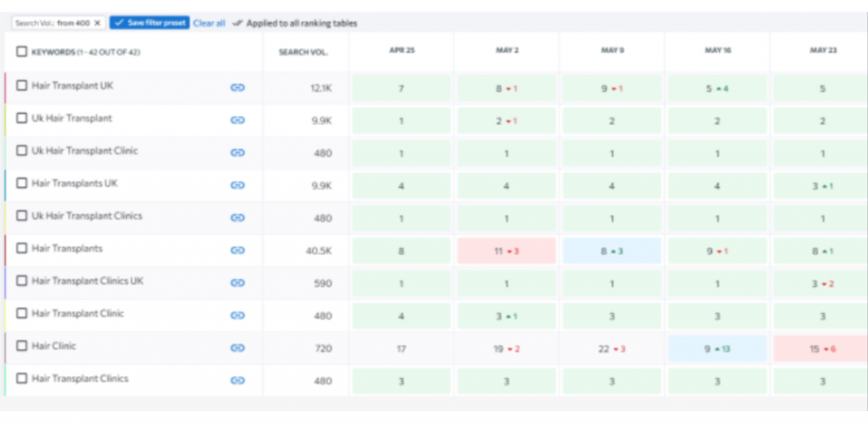Sort by the Search Vol. column header
868x423 pixels.
303,52
